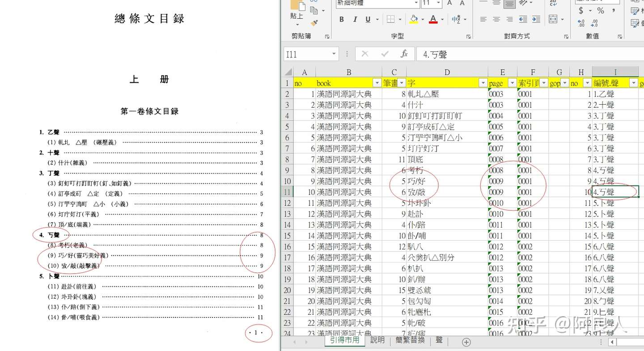Open filter dropdown for 筆畫 column
Screen dimensions: 644x351
[402, 83]
